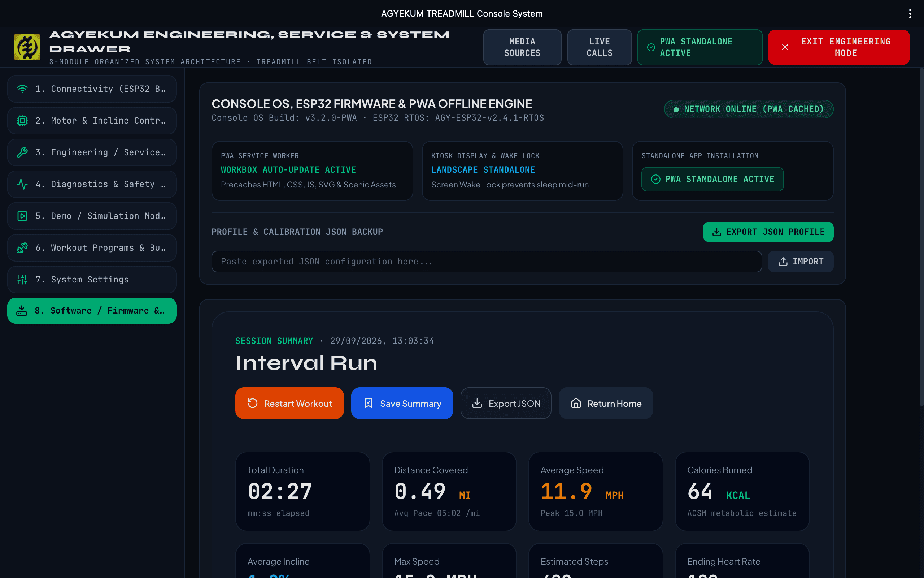This screenshot has width=924, height=578.
Task: Click the download icon in Export JSON Profile
Action: (x=717, y=232)
